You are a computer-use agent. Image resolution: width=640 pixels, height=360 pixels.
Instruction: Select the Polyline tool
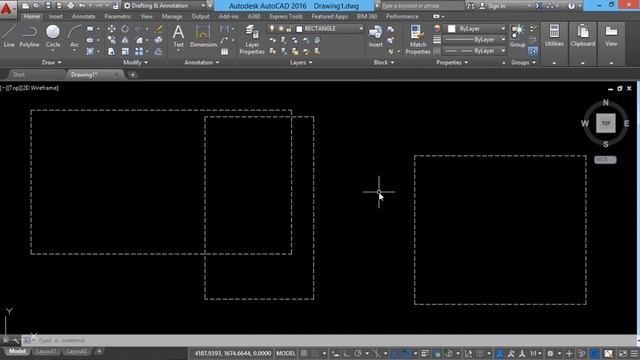tap(29, 36)
